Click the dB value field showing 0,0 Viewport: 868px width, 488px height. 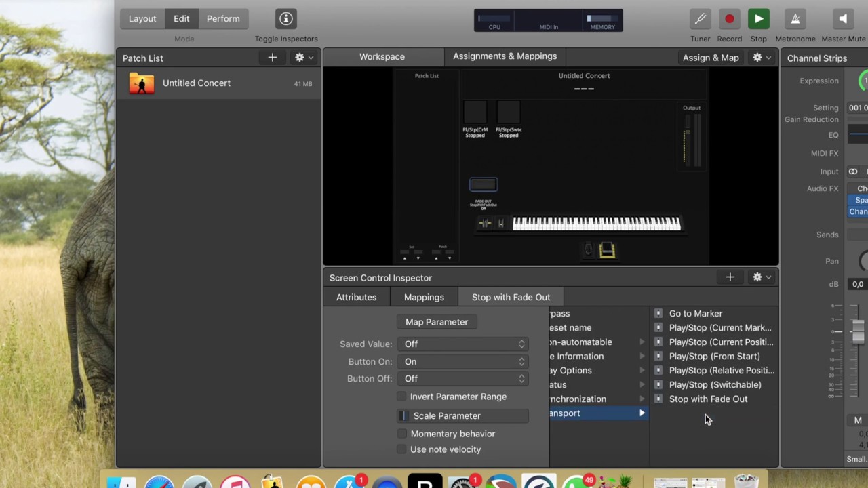(x=858, y=284)
